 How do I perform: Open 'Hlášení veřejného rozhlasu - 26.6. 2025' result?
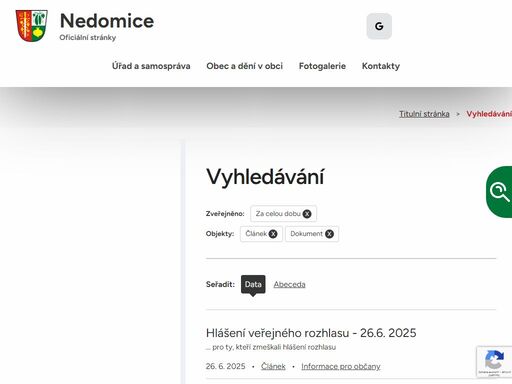point(311,333)
